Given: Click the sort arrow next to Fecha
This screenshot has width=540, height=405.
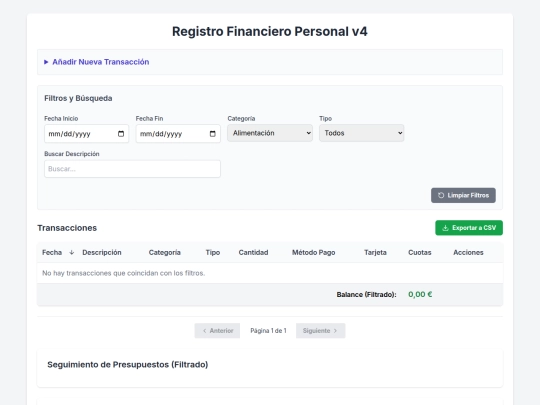Looking at the screenshot, I should [x=72, y=252].
